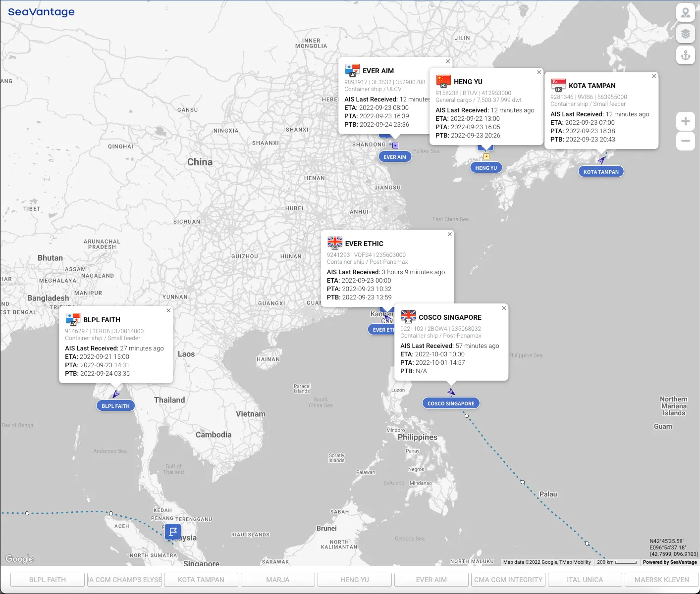This screenshot has width=700, height=594.
Task: Click the EVER AIM popup title
Action: [378, 71]
